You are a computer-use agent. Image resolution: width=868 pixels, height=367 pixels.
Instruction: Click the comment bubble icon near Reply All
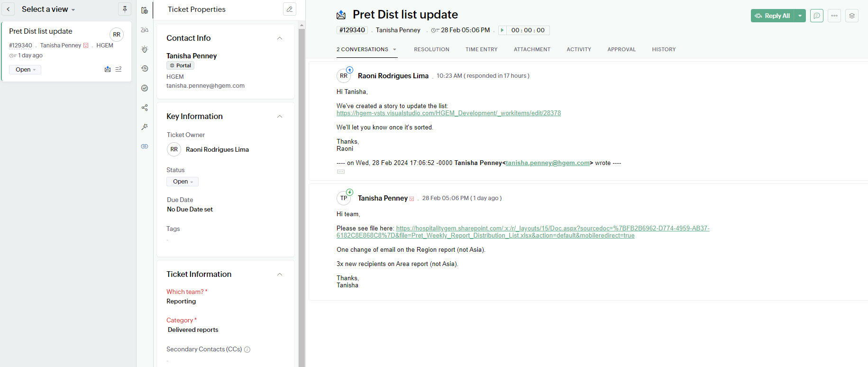point(816,16)
